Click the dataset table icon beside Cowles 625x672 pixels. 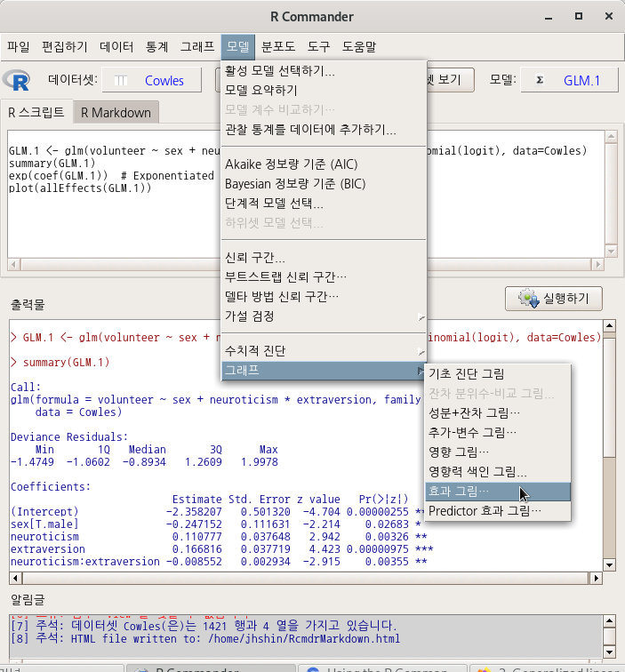click(121, 81)
